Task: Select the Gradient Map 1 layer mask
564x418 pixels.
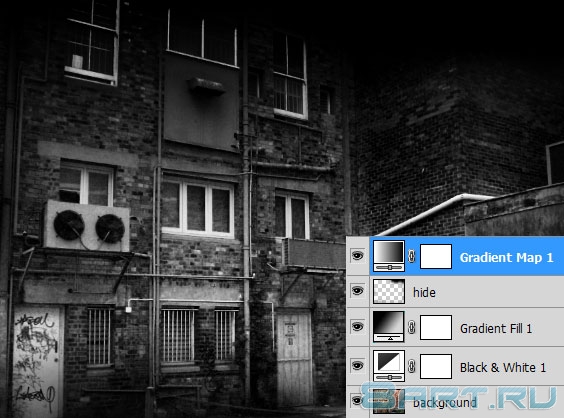Action: click(436, 256)
